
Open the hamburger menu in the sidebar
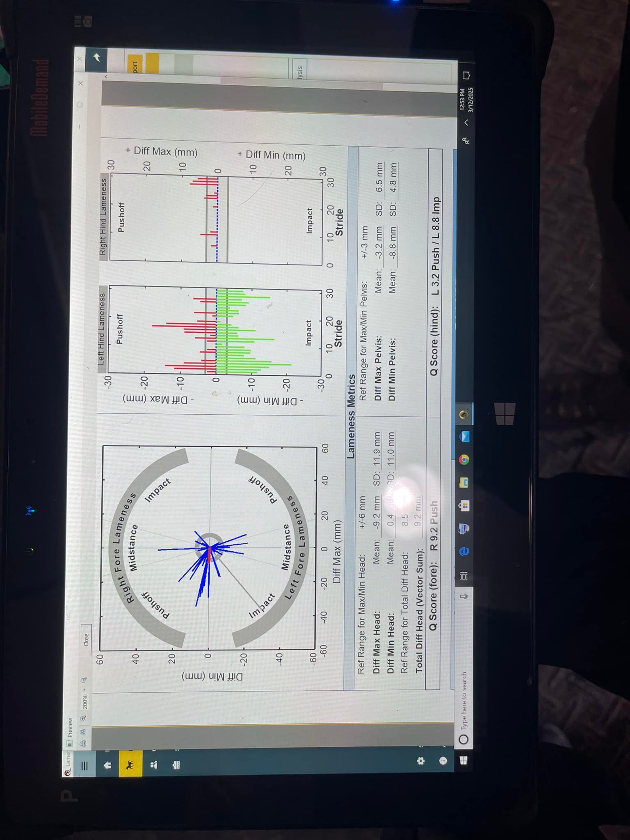click(x=84, y=766)
